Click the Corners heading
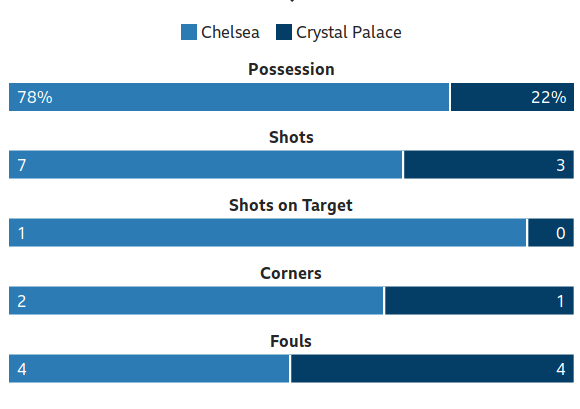The height and width of the screenshot is (409, 580). tap(291, 273)
